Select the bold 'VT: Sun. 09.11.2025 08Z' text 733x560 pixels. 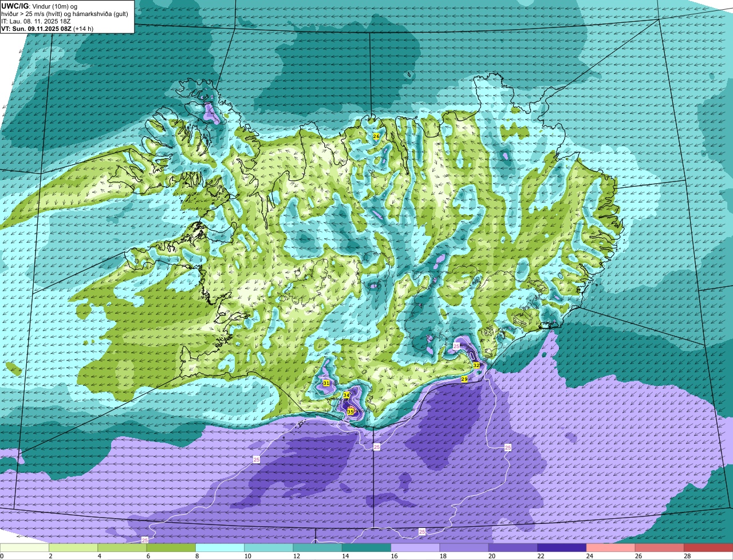coord(36,29)
